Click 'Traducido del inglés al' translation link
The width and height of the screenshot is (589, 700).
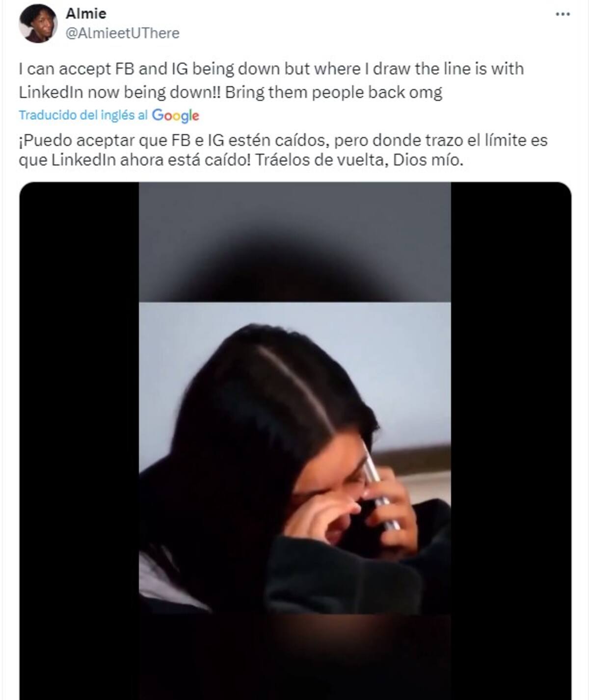[x=83, y=115]
